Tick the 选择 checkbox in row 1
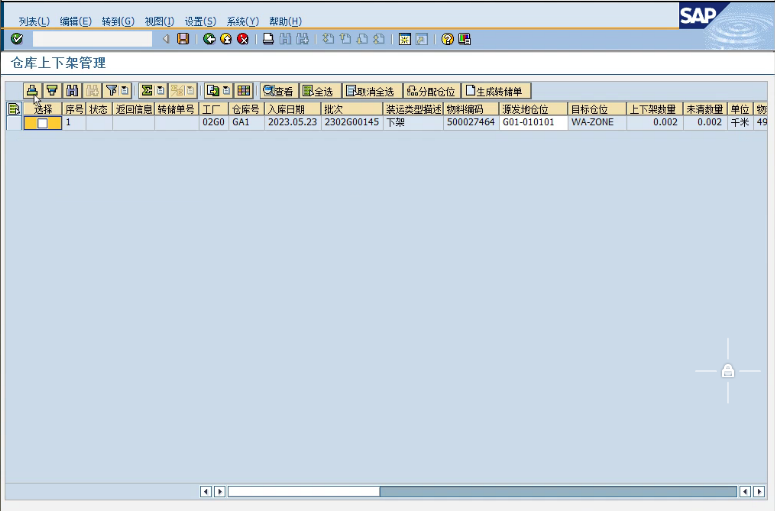Image resolution: width=775 pixels, height=511 pixels. point(42,122)
